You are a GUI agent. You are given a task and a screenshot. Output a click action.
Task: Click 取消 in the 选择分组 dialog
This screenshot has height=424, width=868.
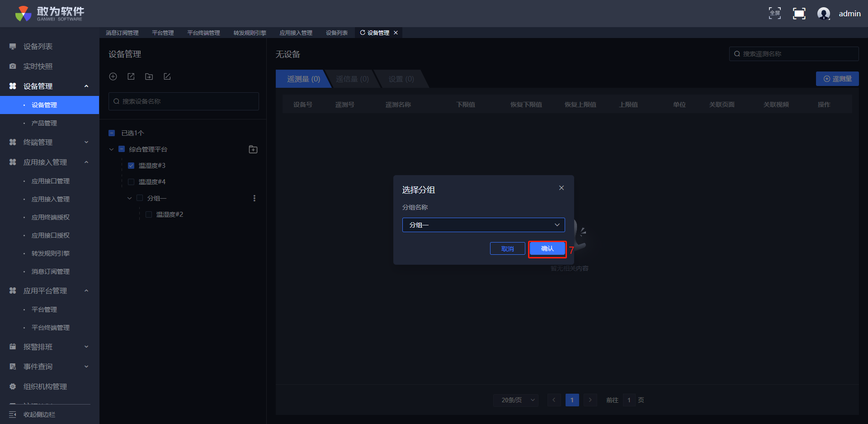[x=508, y=248]
